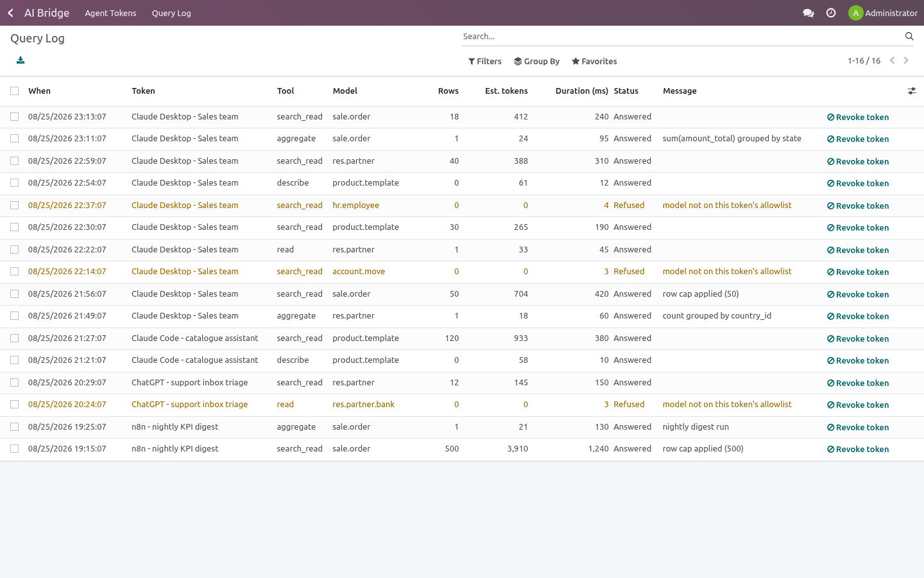Viewport: 924px width, 578px height.
Task: Click the Administrator avatar icon
Action: tap(855, 13)
